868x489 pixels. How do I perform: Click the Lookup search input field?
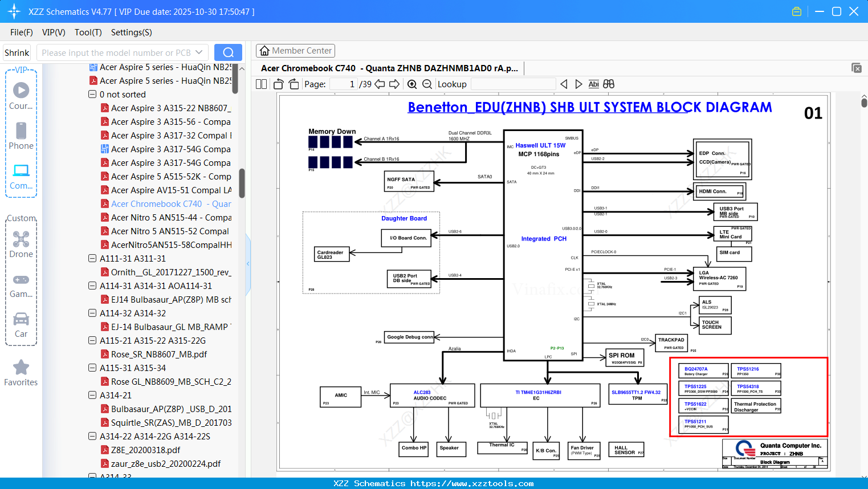pos(513,84)
